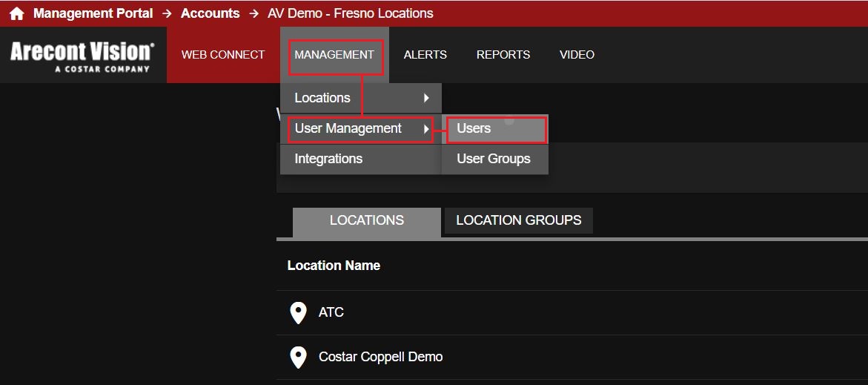Open the WEB CONNECT menu
The image size is (868, 385).
click(223, 55)
